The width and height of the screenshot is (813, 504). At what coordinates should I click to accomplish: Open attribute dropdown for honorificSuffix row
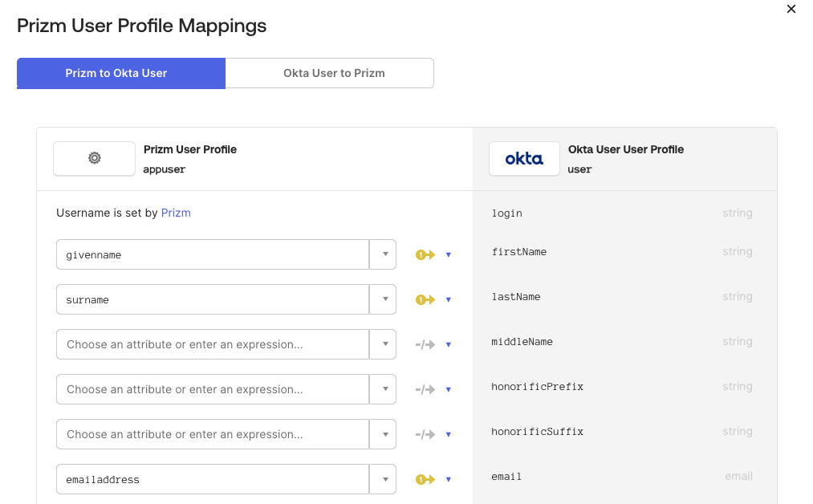click(x=384, y=434)
